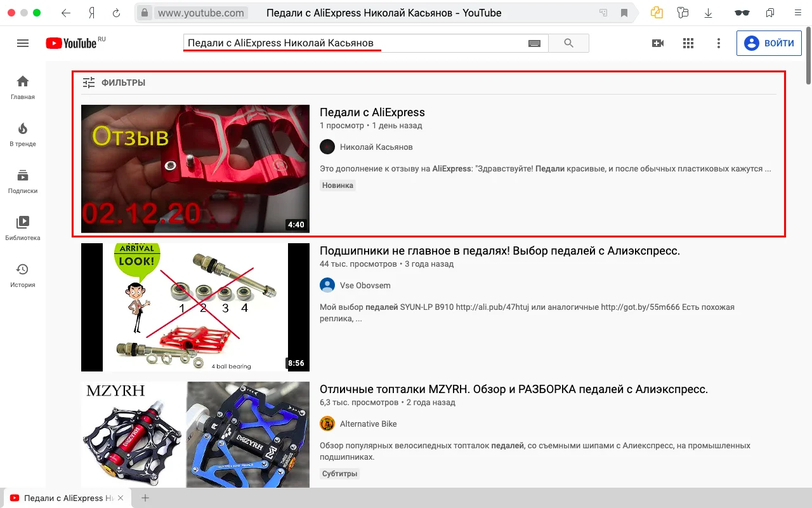Open 'Подшипники не главное в педалях' video title
812x508 pixels.
pyautogui.click(x=500, y=251)
